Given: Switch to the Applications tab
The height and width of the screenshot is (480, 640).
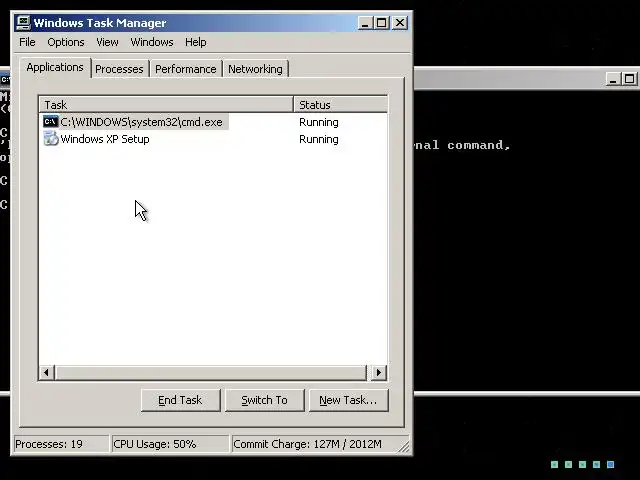Looking at the screenshot, I should coord(55,67).
